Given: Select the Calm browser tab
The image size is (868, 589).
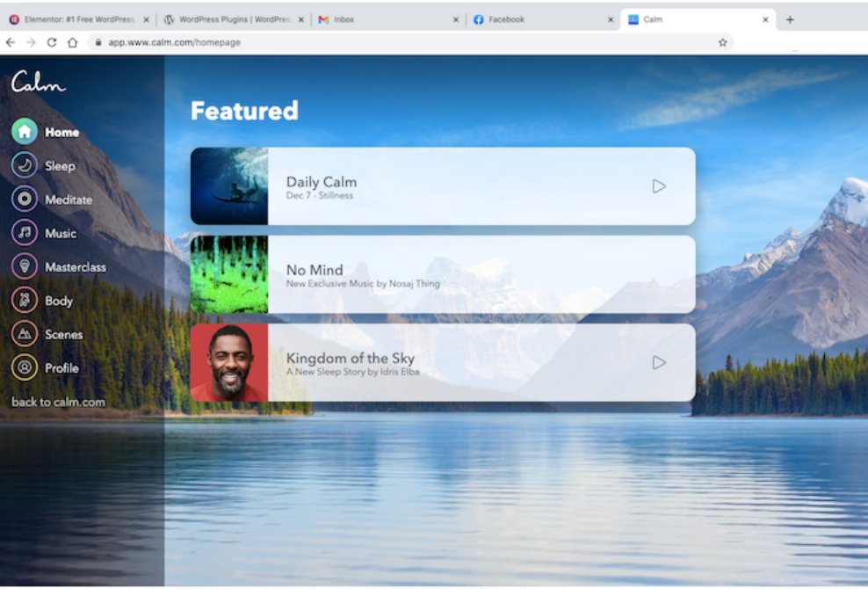Looking at the screenshot, I should 698,19.
